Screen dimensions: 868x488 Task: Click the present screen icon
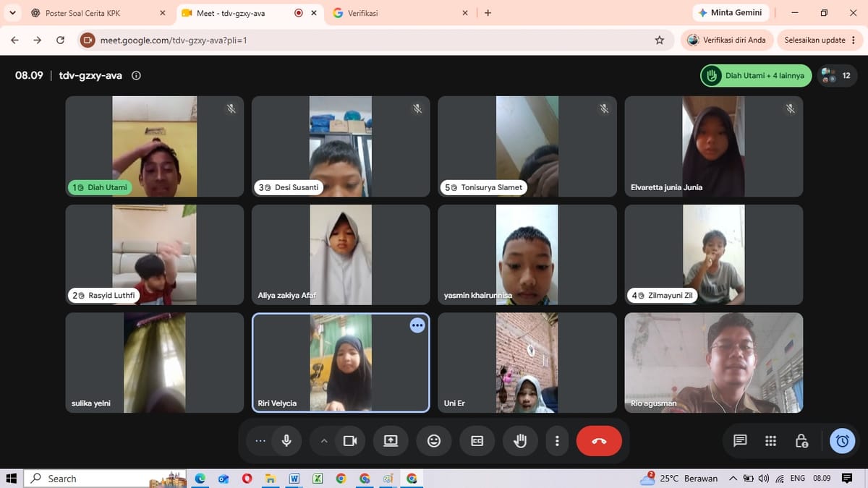tap(391, 440)
